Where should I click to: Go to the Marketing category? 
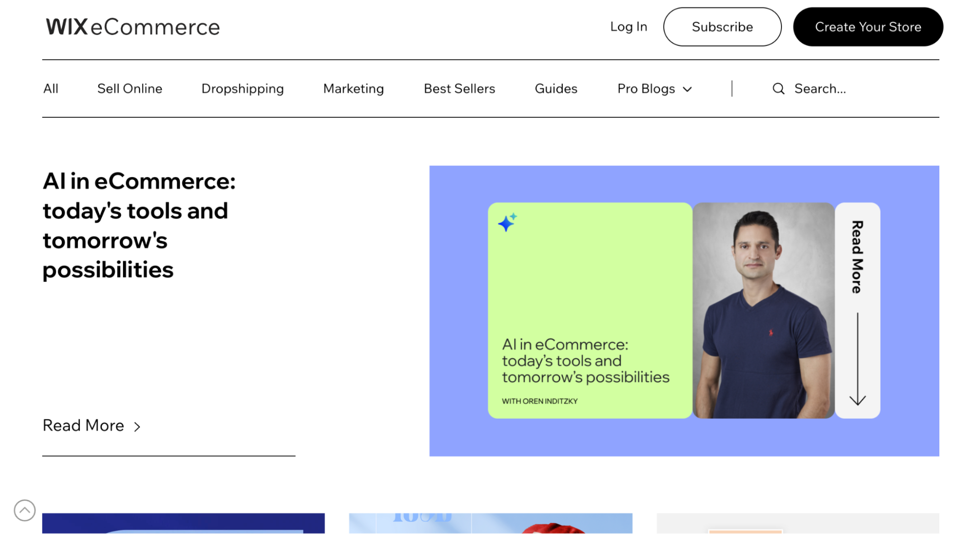click(x=353, y=89)
